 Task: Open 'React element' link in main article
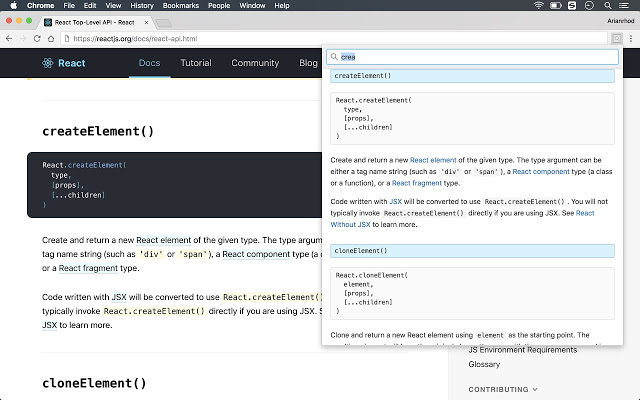coord(163,240)
